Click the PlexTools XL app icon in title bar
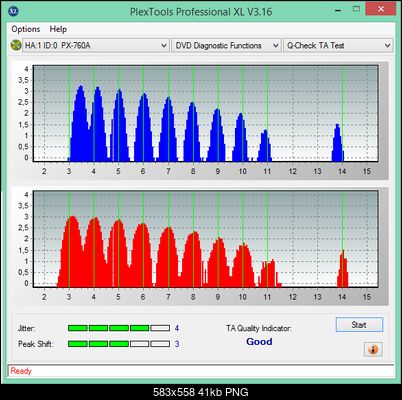The width and height of the screenshot is (402, 400). [13, 11]
